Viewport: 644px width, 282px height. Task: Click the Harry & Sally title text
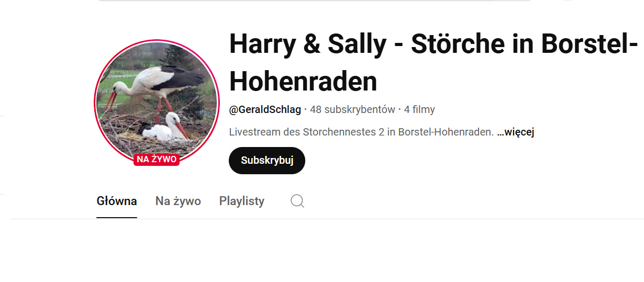pyautogui.click(x=307, y=44)
